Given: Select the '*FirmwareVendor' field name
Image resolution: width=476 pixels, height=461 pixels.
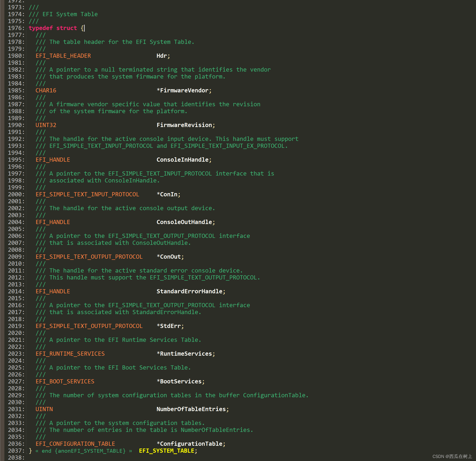Looking at the screenshot, I should [x=183, y=91].
